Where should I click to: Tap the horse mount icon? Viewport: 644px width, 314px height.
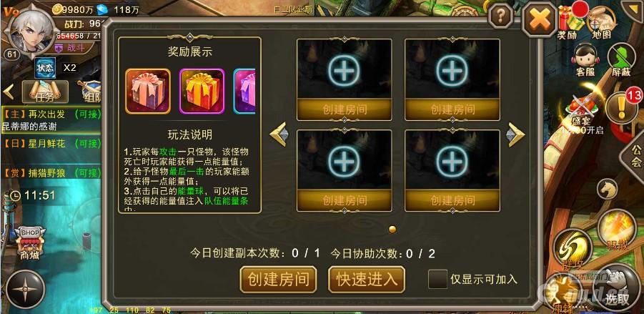[x=607, y=190]
